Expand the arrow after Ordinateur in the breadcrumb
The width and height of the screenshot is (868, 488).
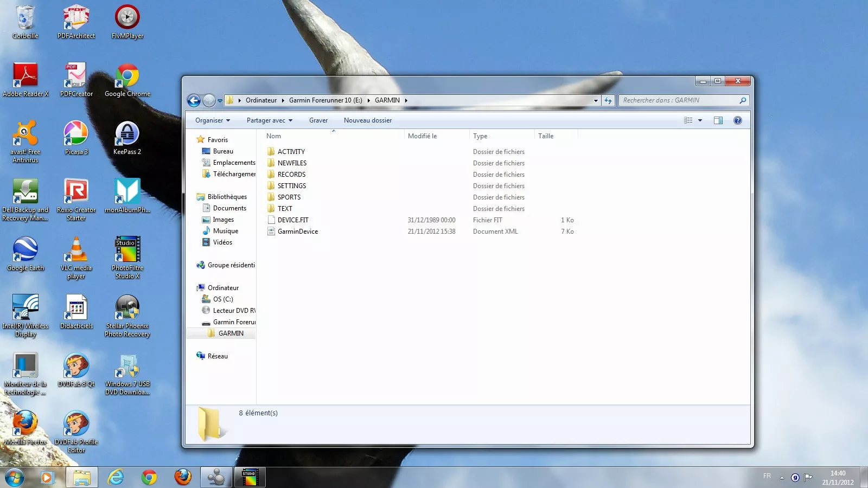click(x=283, y=100)
